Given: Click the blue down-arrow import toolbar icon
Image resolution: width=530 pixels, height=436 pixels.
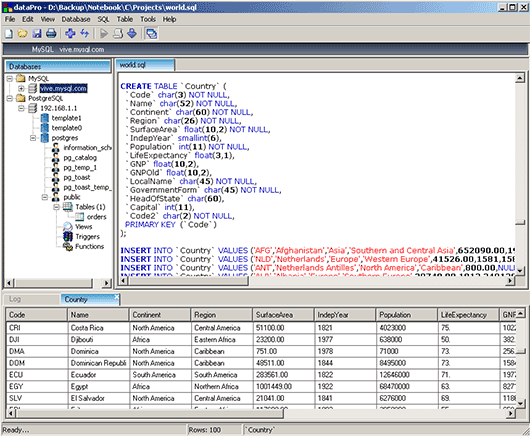Looking at the screenshot, I should (x=132, y=33).
